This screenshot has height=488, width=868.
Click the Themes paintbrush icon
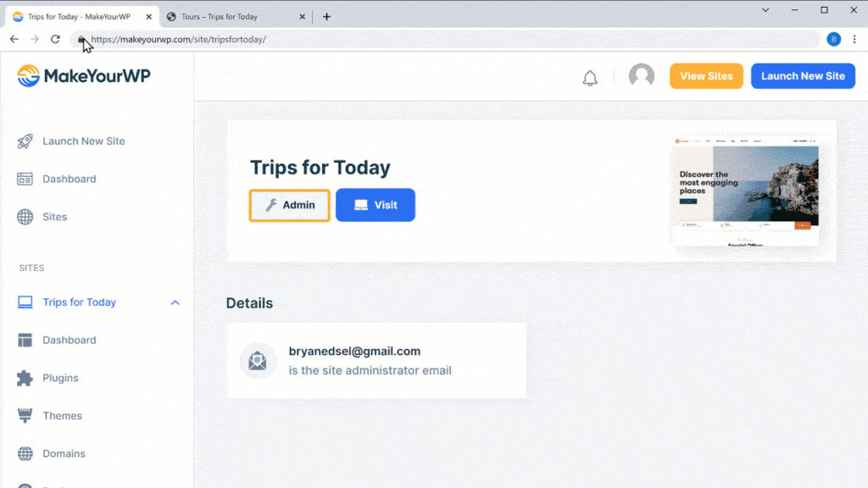point(25,416)
